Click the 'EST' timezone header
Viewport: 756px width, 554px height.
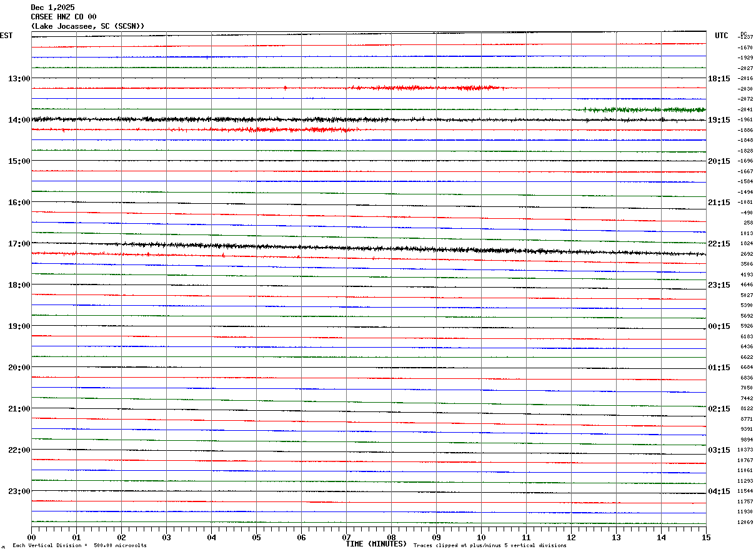(6, 36)
